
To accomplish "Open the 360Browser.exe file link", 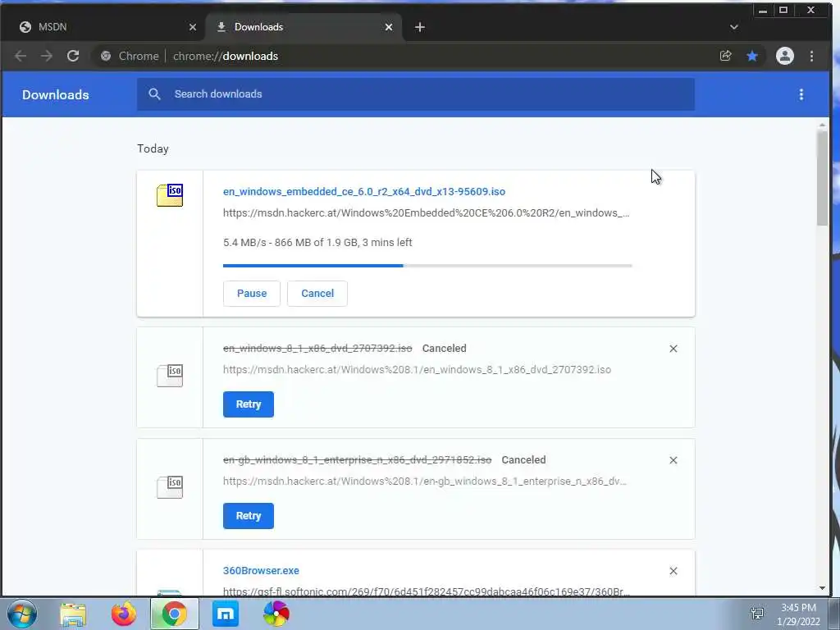I will [261, 571].
